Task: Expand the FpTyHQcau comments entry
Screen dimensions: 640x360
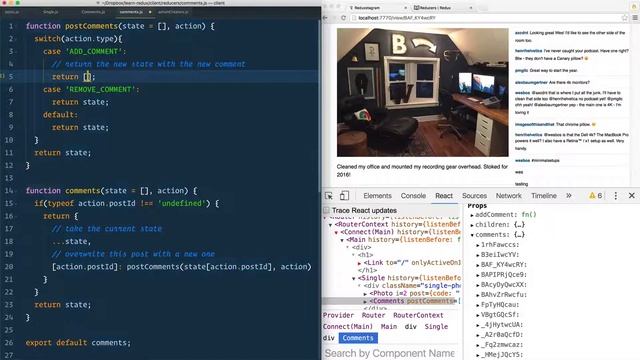Action: click(478, 305)
